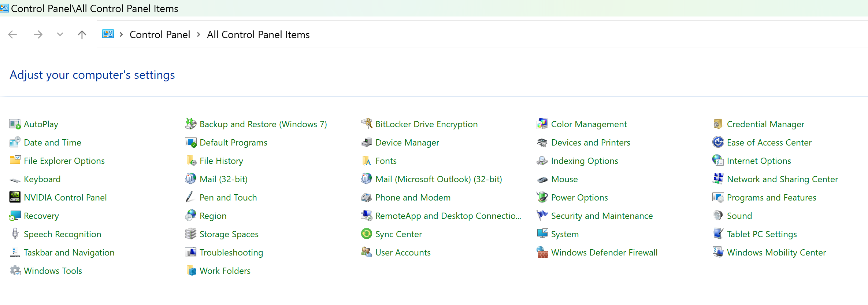
Task: Click the Sound speaker icon
Action: 718,216
